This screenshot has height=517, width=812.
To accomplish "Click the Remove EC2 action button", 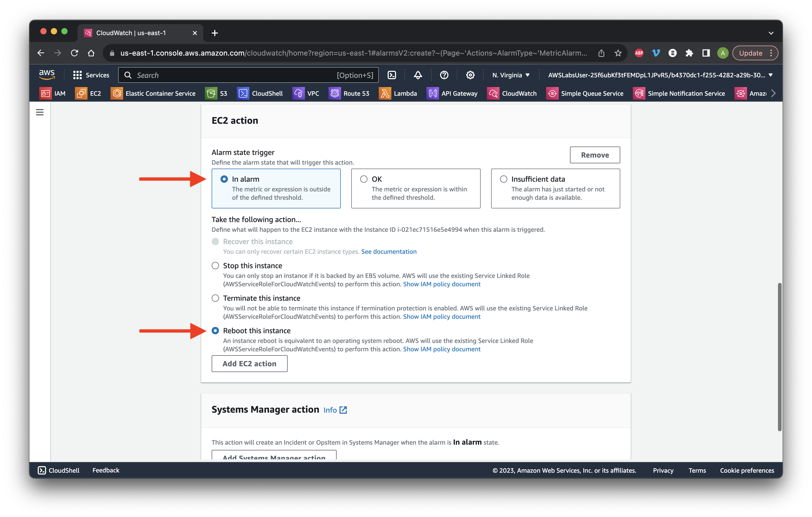I will [x=595, y=155].
